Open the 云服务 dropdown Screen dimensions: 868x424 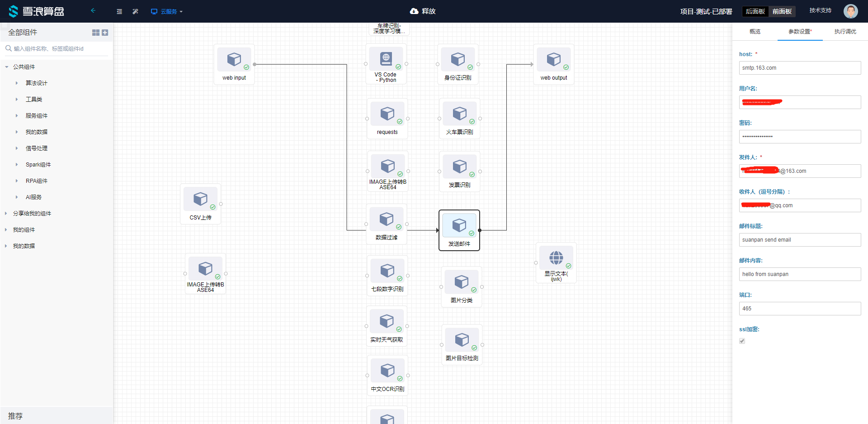(167, 11)
